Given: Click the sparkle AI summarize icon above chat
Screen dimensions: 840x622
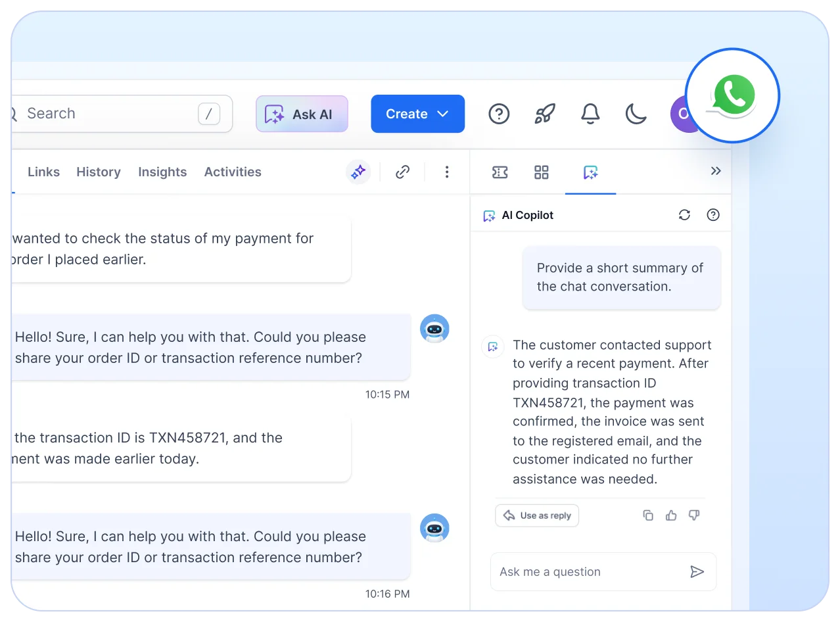Looking at the screenshot, I should (358, 172).
